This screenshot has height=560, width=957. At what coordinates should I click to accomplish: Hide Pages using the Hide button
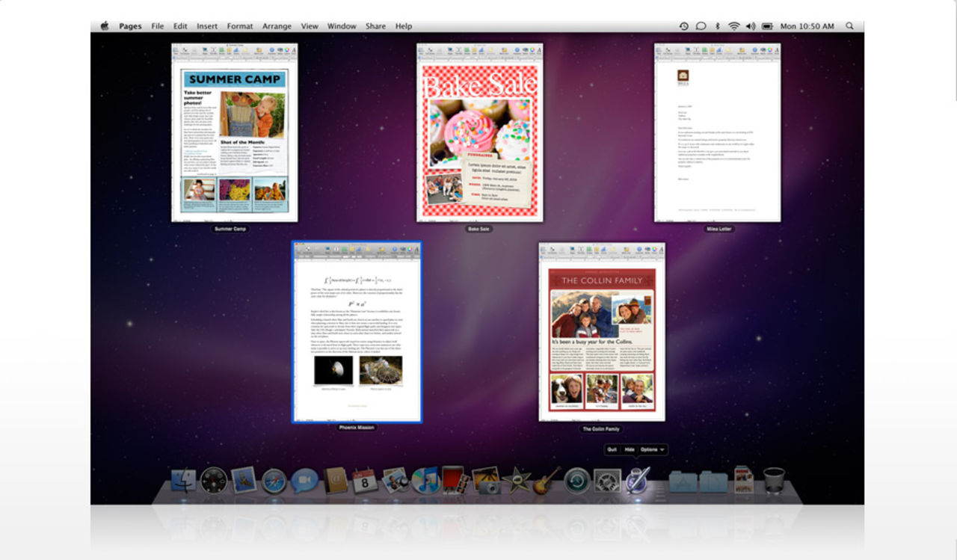tap(629, 450)
